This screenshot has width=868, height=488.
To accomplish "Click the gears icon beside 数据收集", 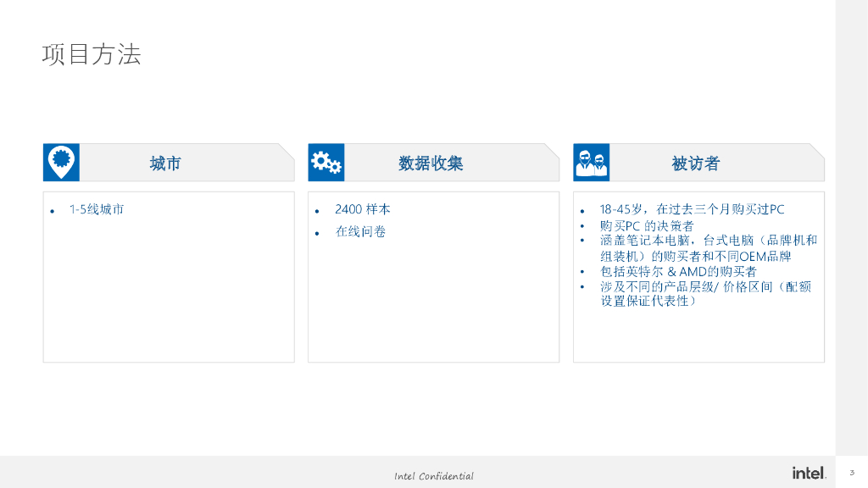I will point(326,162).
